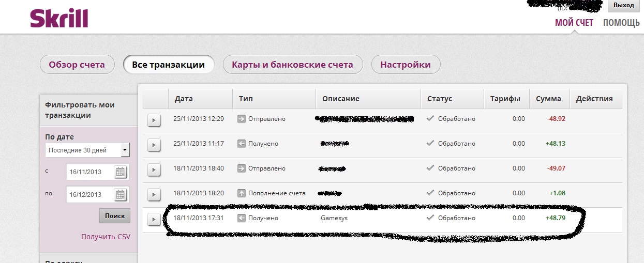644x263 pixels.
Task: Click the Выход logout button
Action: (x=623, y=5)
